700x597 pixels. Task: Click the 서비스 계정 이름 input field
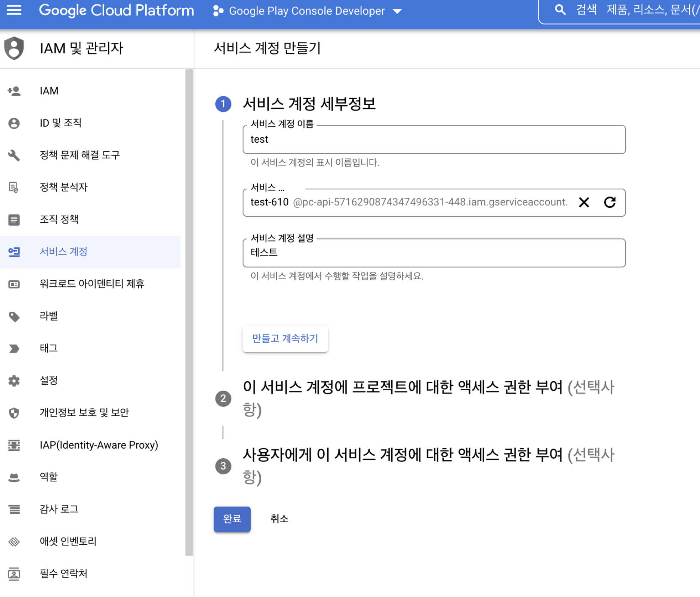click(x=434, y=139)
